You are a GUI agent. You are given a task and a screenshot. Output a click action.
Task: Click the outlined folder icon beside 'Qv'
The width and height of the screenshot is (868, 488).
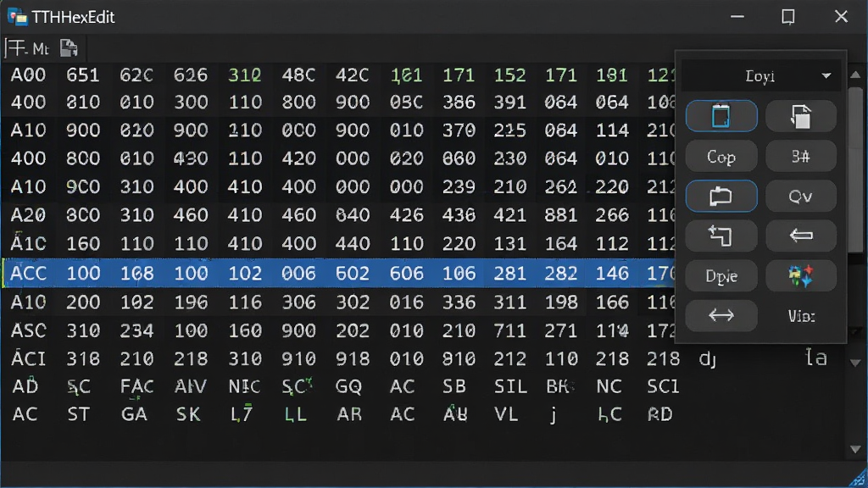tap(721, 196)
